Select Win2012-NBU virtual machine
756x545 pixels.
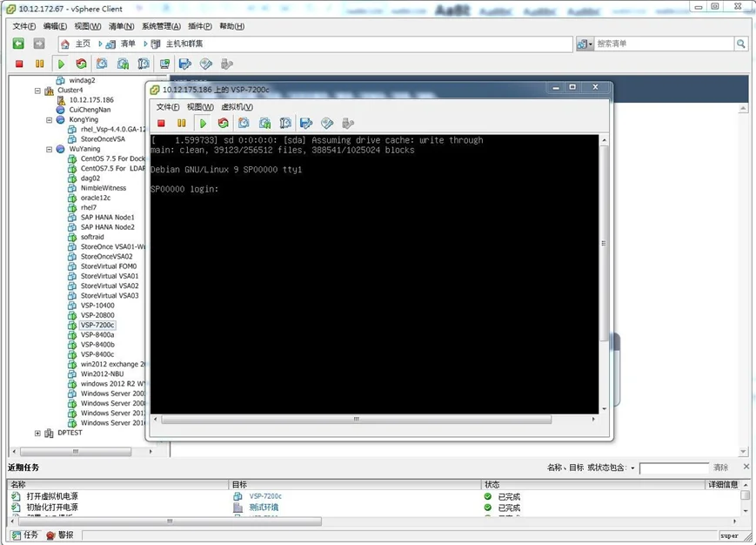102,373
